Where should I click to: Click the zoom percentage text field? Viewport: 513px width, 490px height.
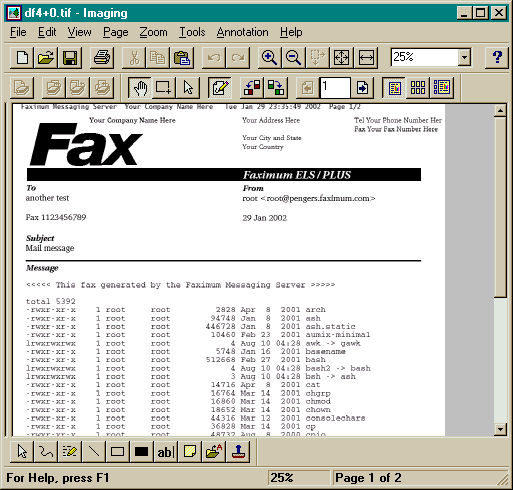pos(425,58)
